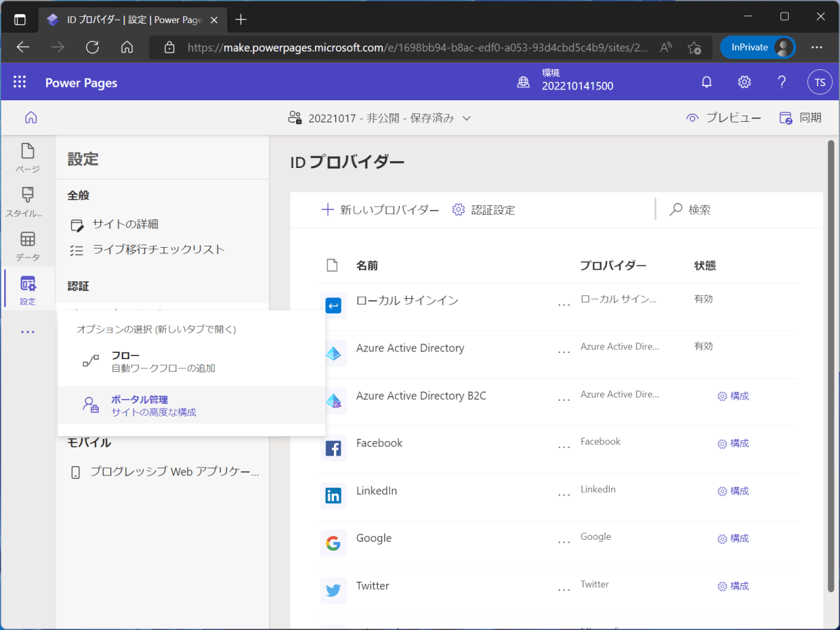Image resolution: width=840 pixels, height=630 pixels.
Task: Sort by 名前 column header
Action: pos(367,265)
